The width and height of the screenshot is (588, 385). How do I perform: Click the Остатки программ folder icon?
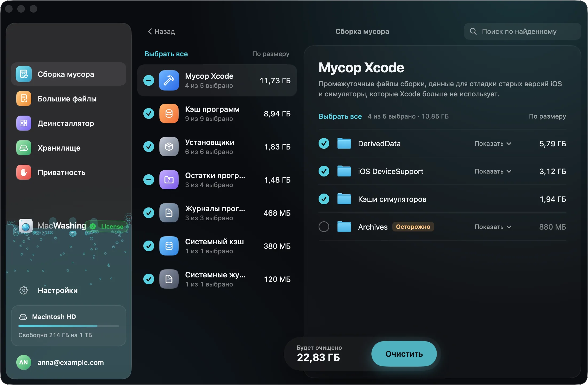(169, 180)
